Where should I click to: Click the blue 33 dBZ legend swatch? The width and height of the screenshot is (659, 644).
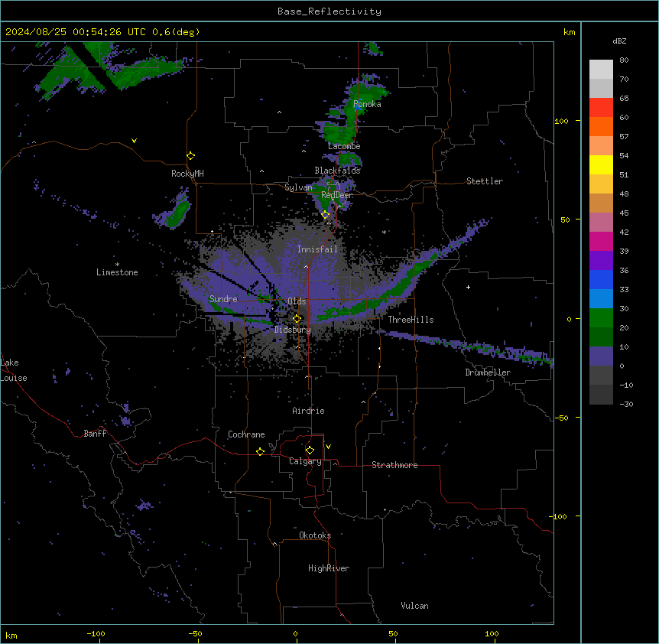pyautogui.click(x=601, y=279)
